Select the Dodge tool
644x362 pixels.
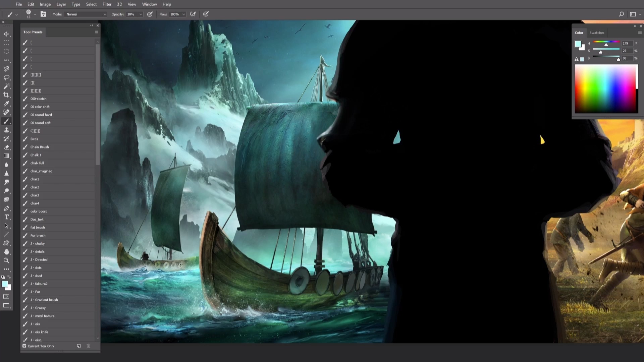6,191
